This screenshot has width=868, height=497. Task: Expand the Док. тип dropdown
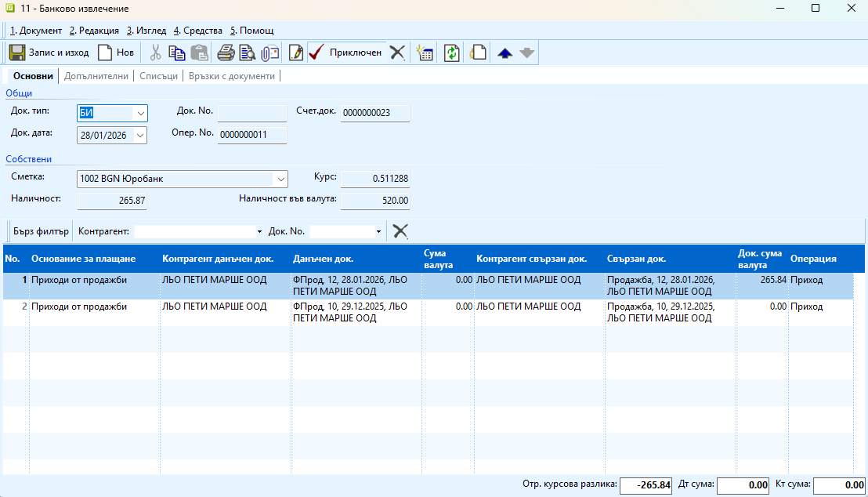(140, 113)
